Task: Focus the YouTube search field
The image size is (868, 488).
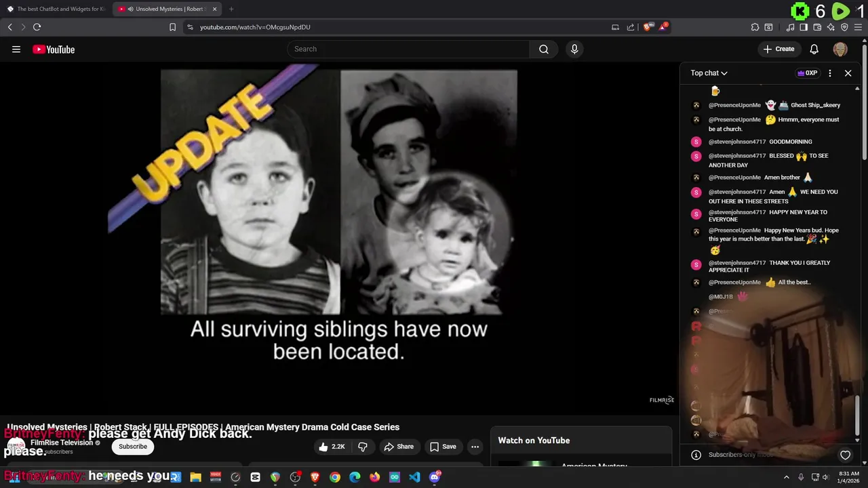Action: click(x=408, y=49)
